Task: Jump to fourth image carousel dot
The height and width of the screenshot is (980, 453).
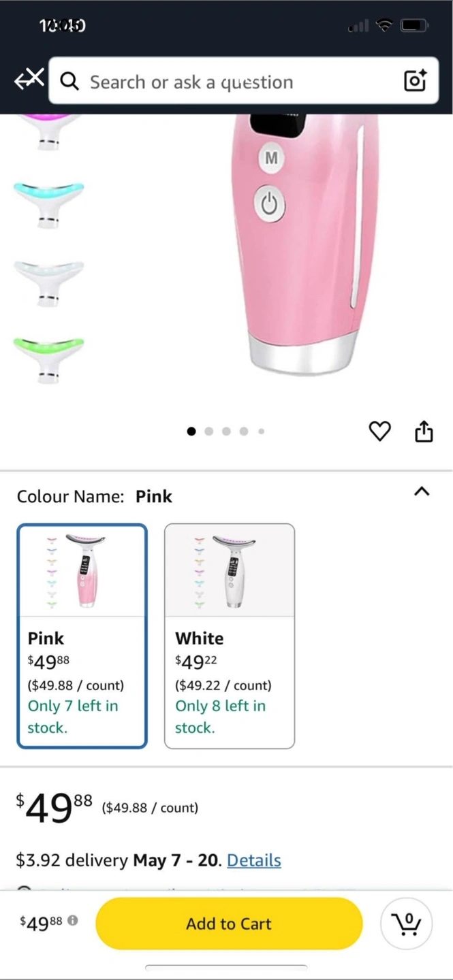Action: (244, 431)
